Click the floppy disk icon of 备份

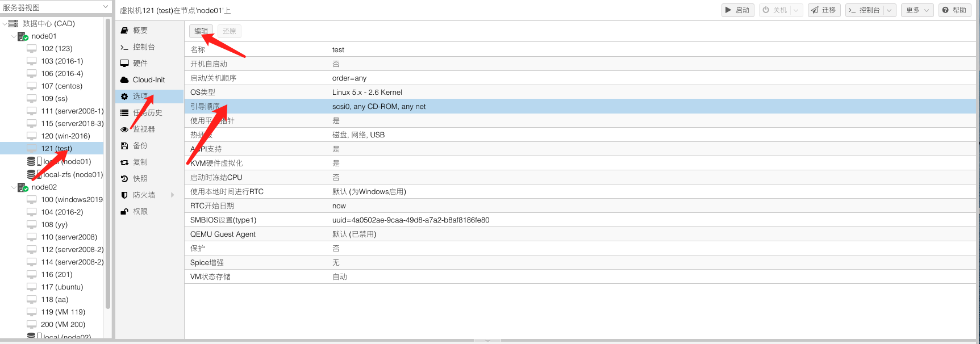pos(124,146)
